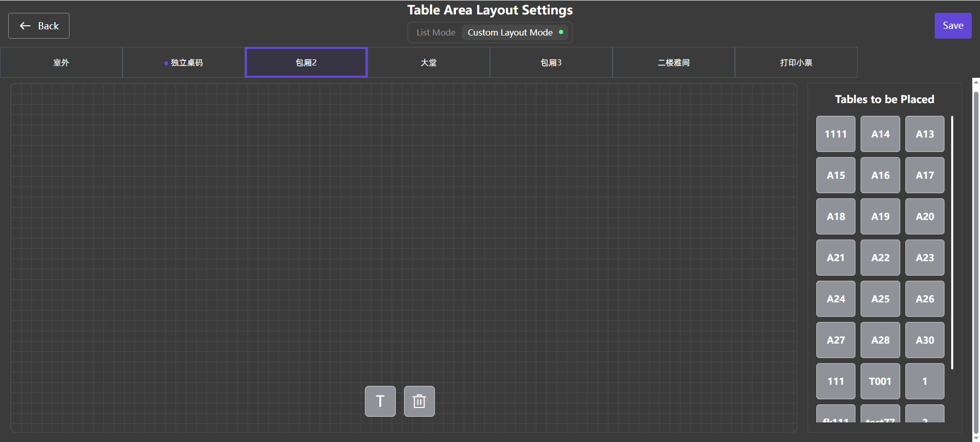Select the 打印小票 tab

click(796, 62)
